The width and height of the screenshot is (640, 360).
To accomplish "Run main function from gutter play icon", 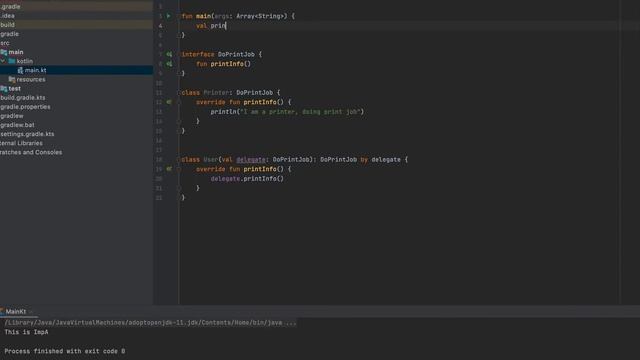I will point(169,16).
